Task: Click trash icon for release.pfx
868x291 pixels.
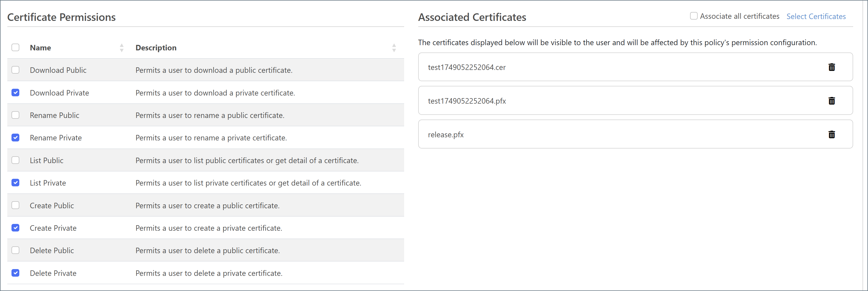Action: coord(831,135)
